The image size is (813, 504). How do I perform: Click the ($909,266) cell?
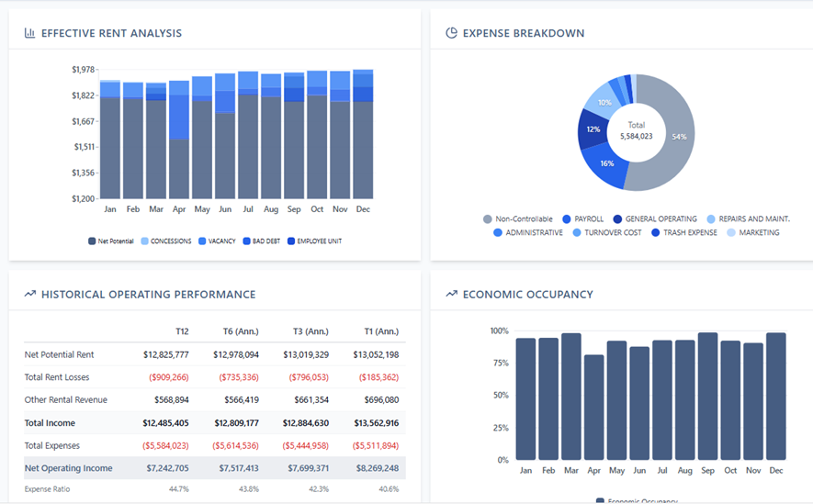[169, 377]
